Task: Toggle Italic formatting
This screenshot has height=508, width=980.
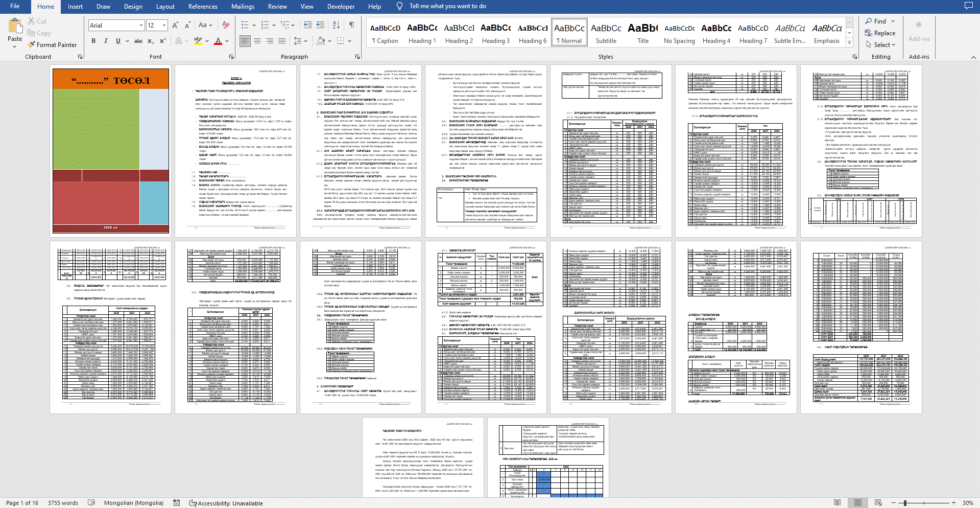Action: (106, 41)
